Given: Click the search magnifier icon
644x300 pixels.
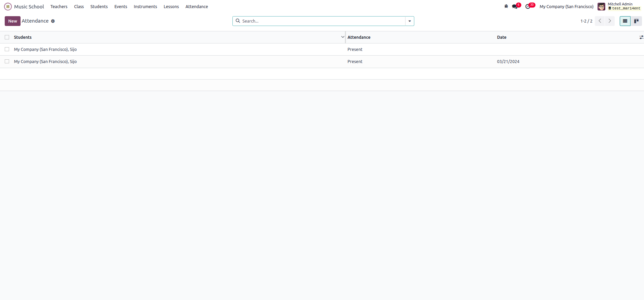Looking at the screenshot, I should pyautogui.click(x=238, y=21).
